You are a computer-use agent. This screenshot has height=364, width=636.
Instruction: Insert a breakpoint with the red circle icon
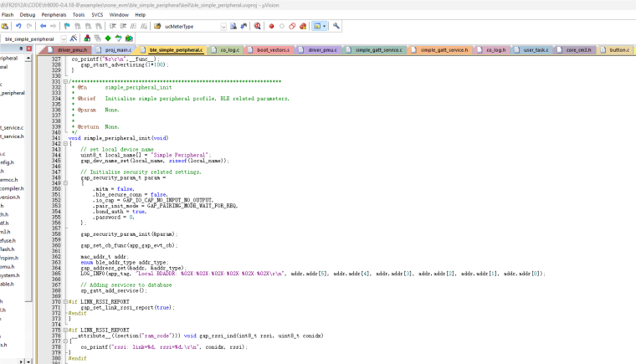tap(271, 26)
